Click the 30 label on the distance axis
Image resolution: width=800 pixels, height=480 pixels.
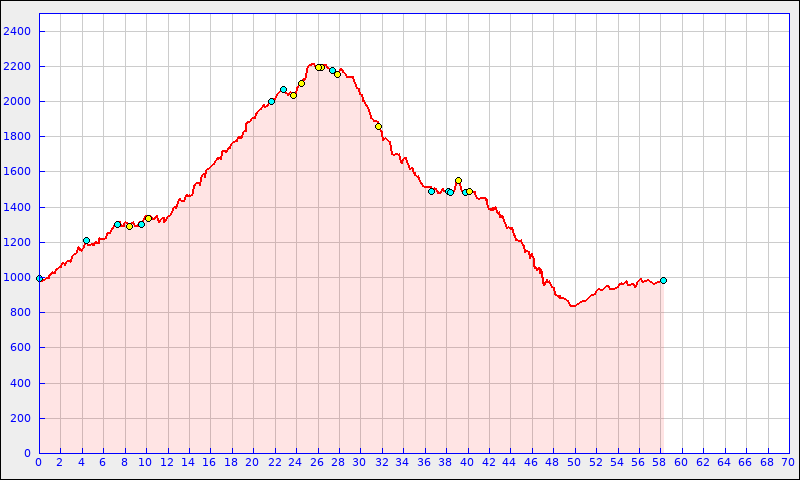click(359, 462)
